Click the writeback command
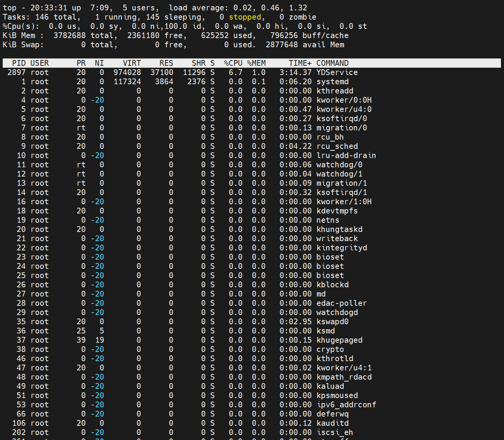Image resolution: width=504 pixels, height=440 pixels. point(337,238)
